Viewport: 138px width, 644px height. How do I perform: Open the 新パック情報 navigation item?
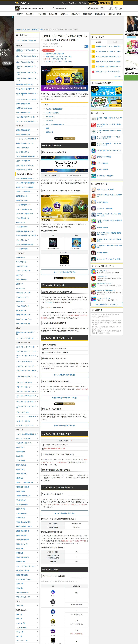pos(53,14)
